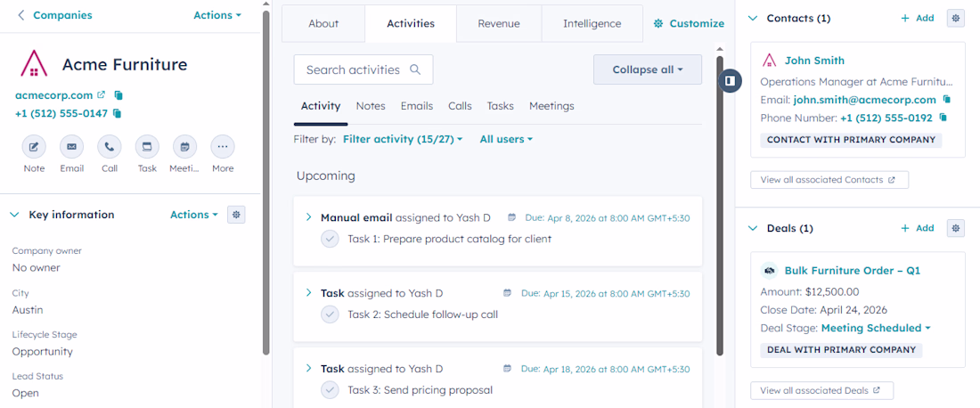The width and height of the screenshot is (980, 408).
Task: Open Contacts card settings gear
Action: 955,18
